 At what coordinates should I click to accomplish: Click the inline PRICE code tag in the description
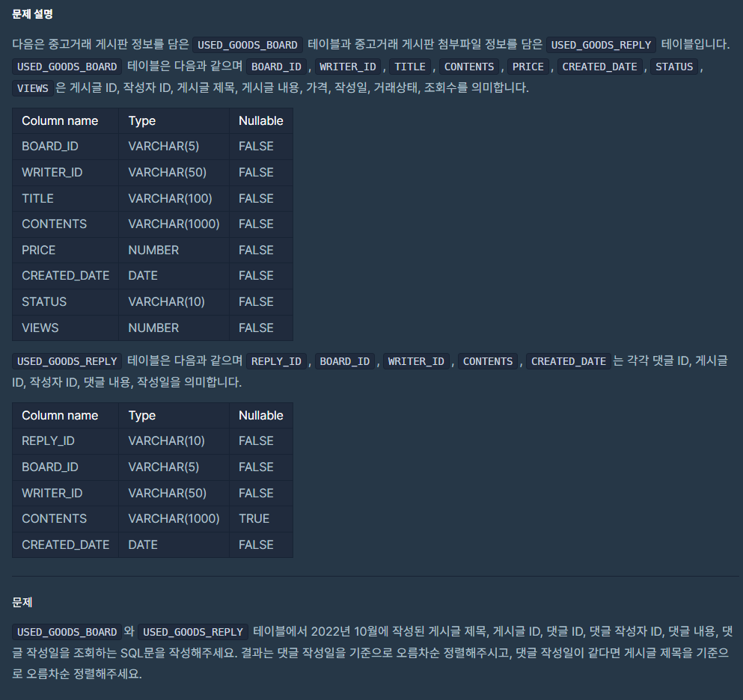[x=528, y=67]
